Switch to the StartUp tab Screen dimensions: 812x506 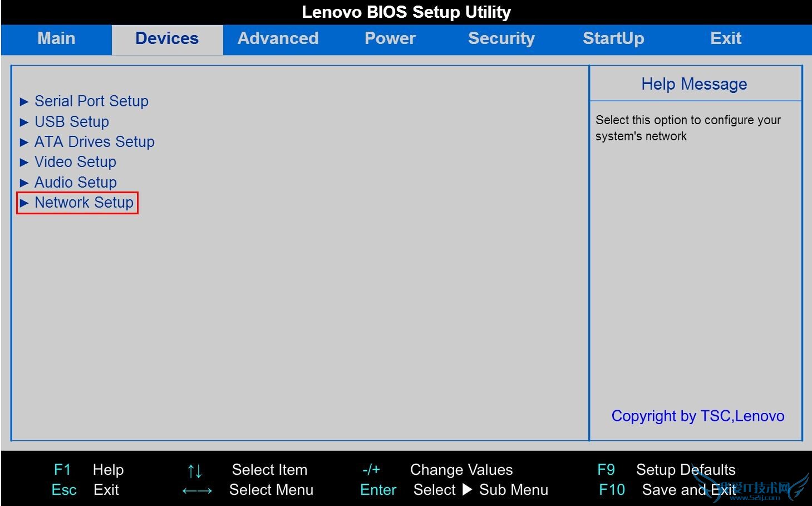pyautogui.click(x=613, y=38)
